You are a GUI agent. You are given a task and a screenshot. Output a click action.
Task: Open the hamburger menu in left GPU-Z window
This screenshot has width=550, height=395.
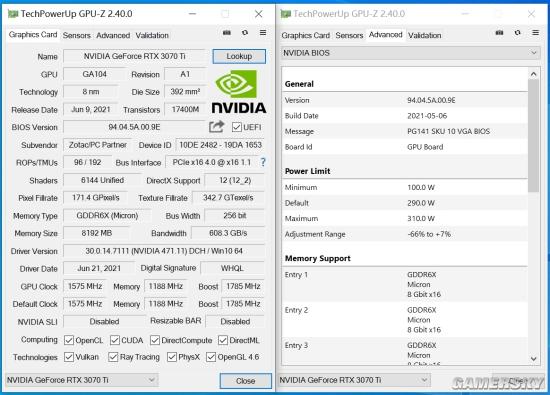click(263, 33)
